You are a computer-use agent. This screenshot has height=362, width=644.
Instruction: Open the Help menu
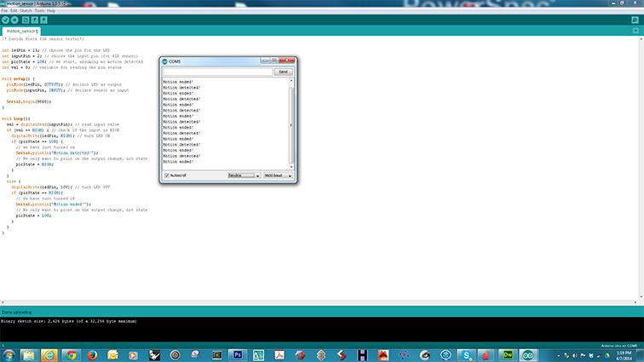coord(51,11)
